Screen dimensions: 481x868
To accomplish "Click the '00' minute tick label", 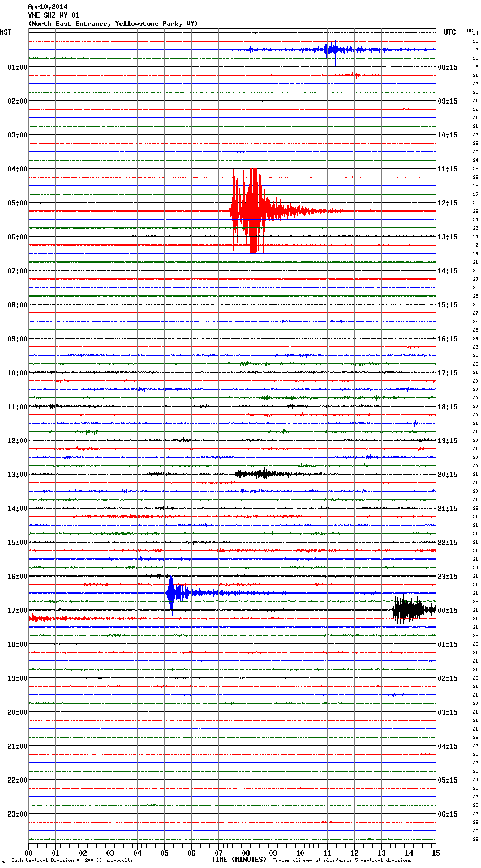I will coord(28,853).
